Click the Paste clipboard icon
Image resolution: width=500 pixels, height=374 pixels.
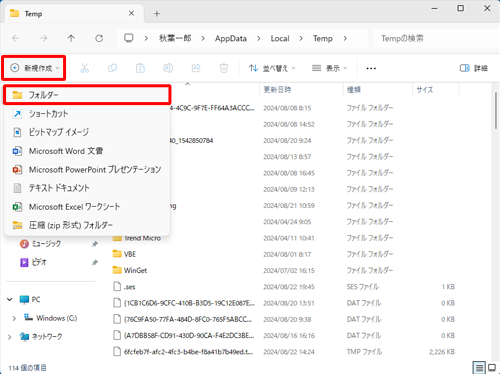pos(140,68)
